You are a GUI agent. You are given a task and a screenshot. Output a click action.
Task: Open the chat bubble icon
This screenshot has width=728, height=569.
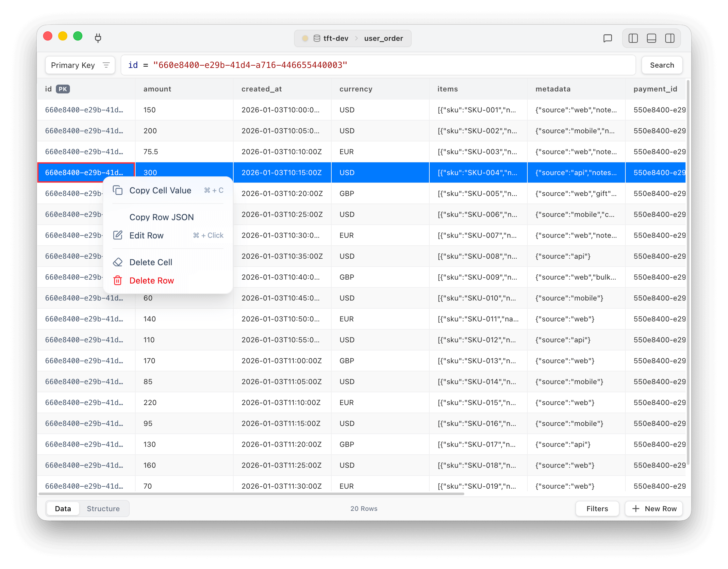pyautogui.click(x=607, y=38)
